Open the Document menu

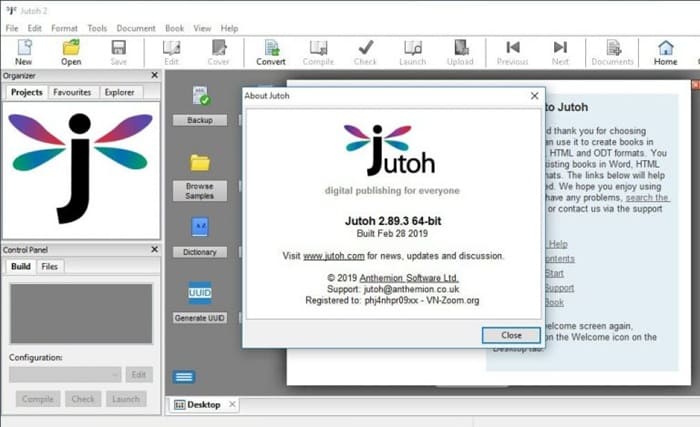(136, 28)
